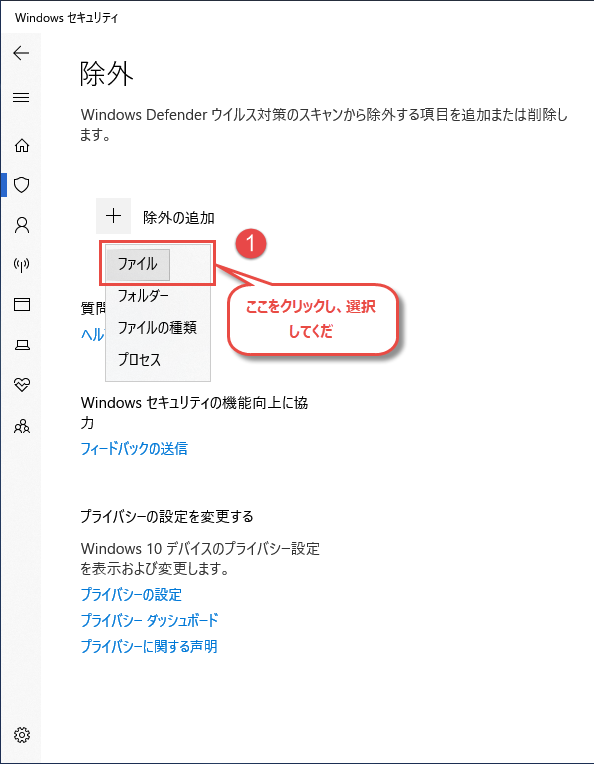Image resolution: width=594 pixels, height=764 pixels.
Task: Open device security laptop icon
Action: (x=22, y=345)
